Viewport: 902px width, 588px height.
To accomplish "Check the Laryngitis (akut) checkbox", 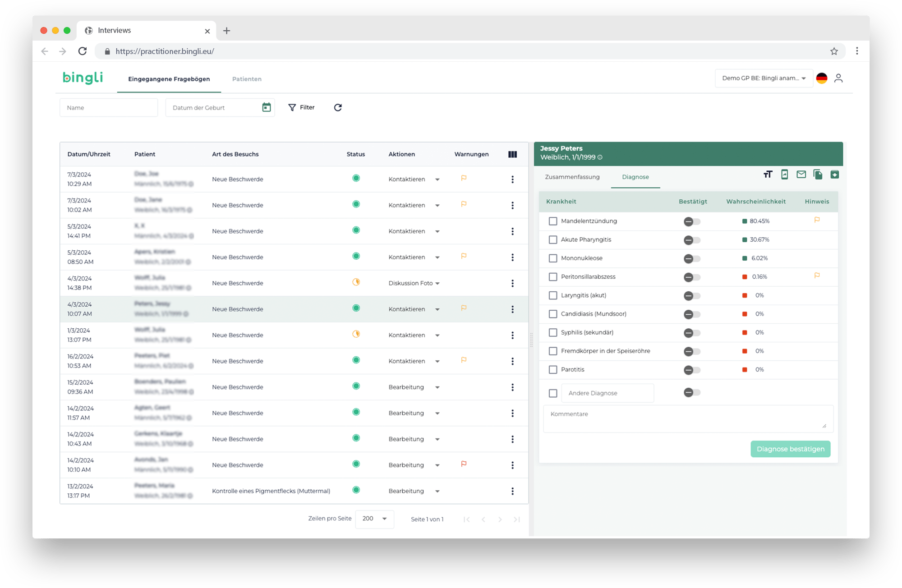I will point(552,295).
